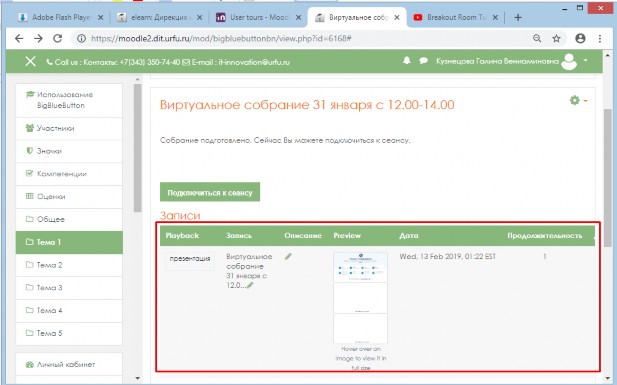Screen dimensions: 617x385
Task: Click the first recording preview thumbnail
Action: [x=360, y=267]
